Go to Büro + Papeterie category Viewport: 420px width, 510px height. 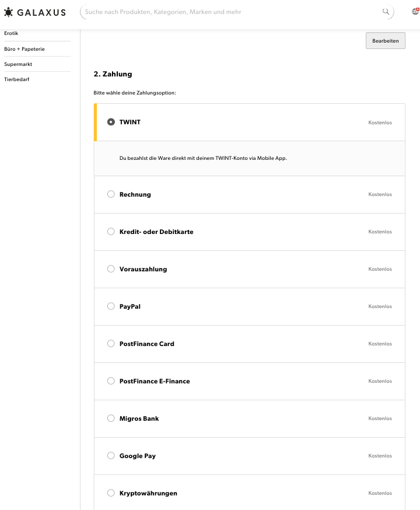(x=24, y=49)
